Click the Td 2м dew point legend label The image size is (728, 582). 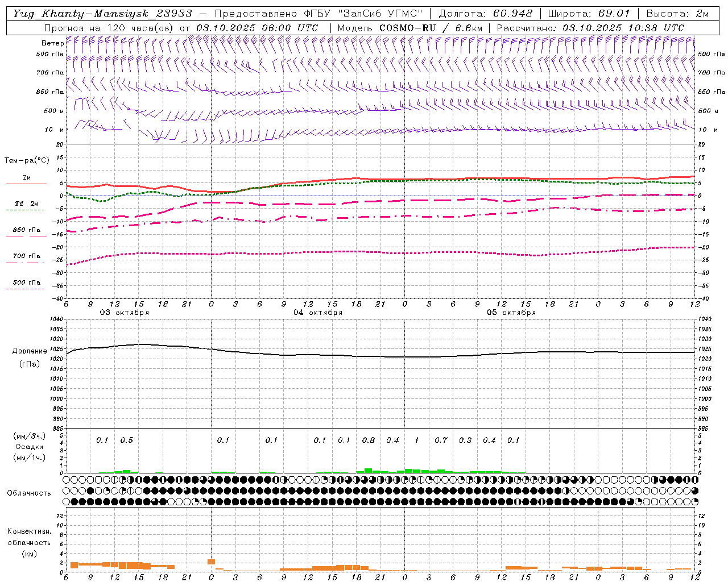[27, 203]
